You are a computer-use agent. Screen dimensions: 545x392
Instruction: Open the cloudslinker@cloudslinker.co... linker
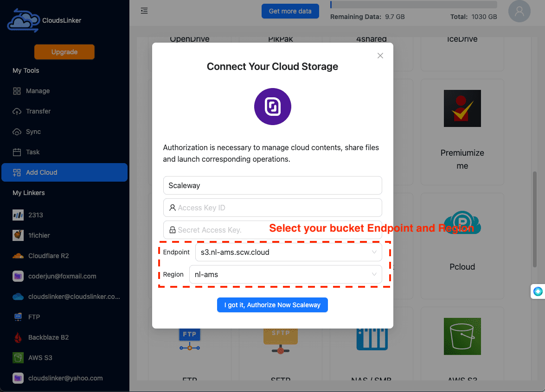(x=64, y=297)
